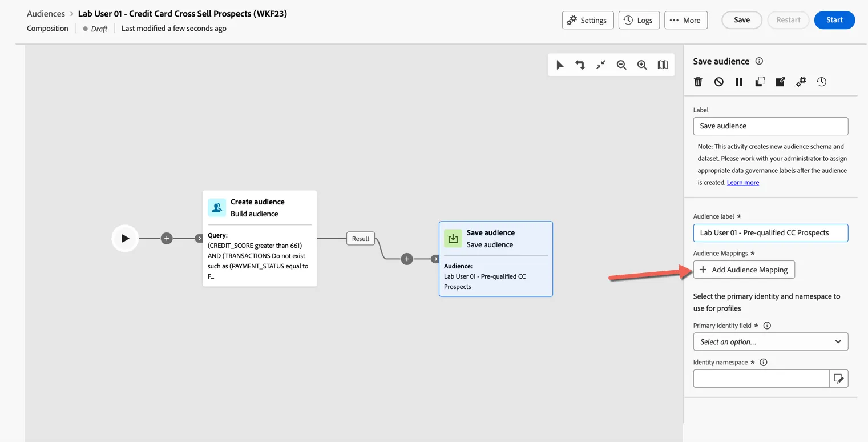The width and height of the screenshot is (868, 442).
Task: Click the pause activity icon
Action: [x=739, y=82]
